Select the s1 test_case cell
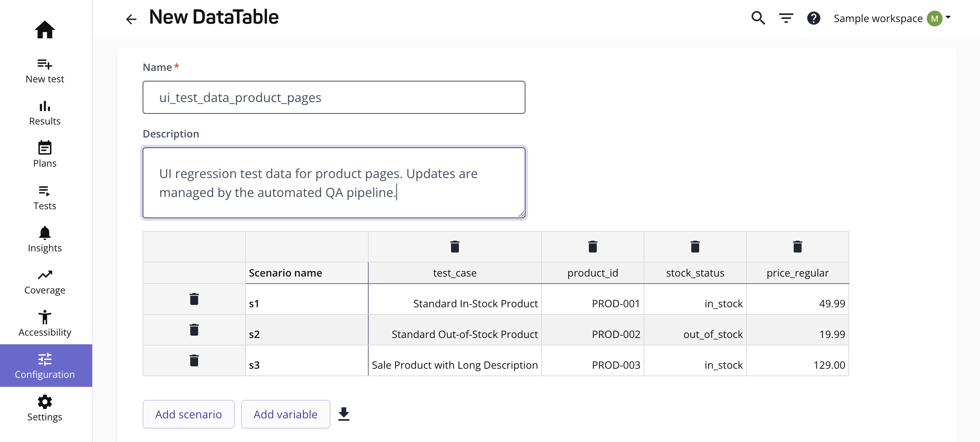 pyautogui.click(x=455, y=303)
